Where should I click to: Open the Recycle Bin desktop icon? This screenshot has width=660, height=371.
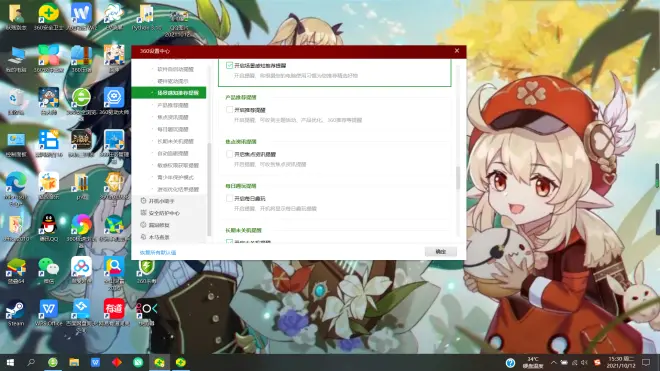16,102
